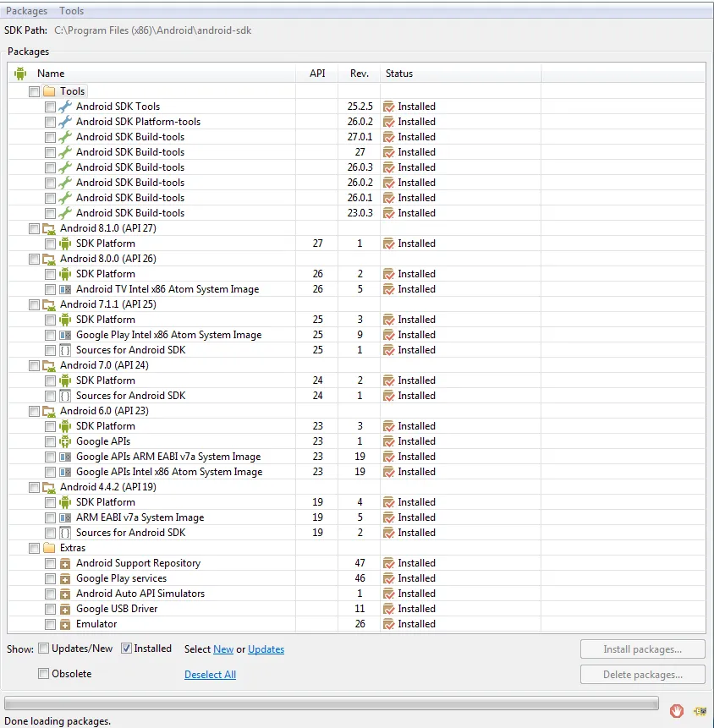
Task: Click the Extras folder icon
Action: 49,548
